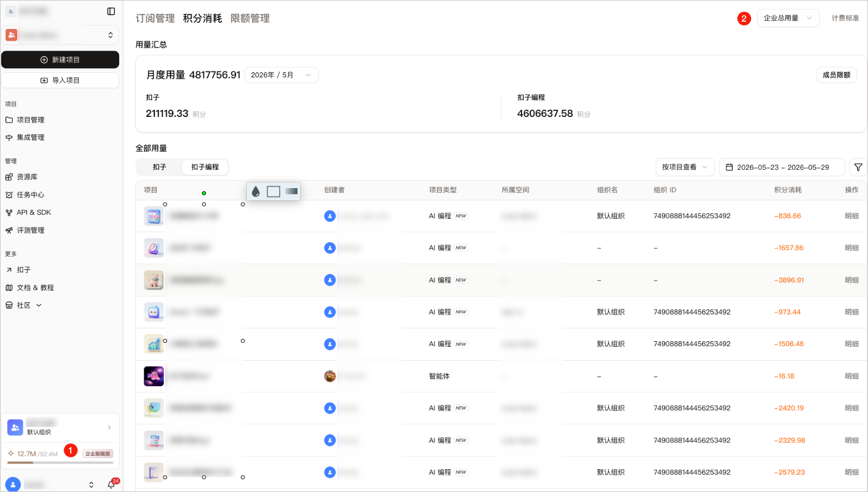Click the 成员限额 button
868x492 pixels.
pos(836,75)
